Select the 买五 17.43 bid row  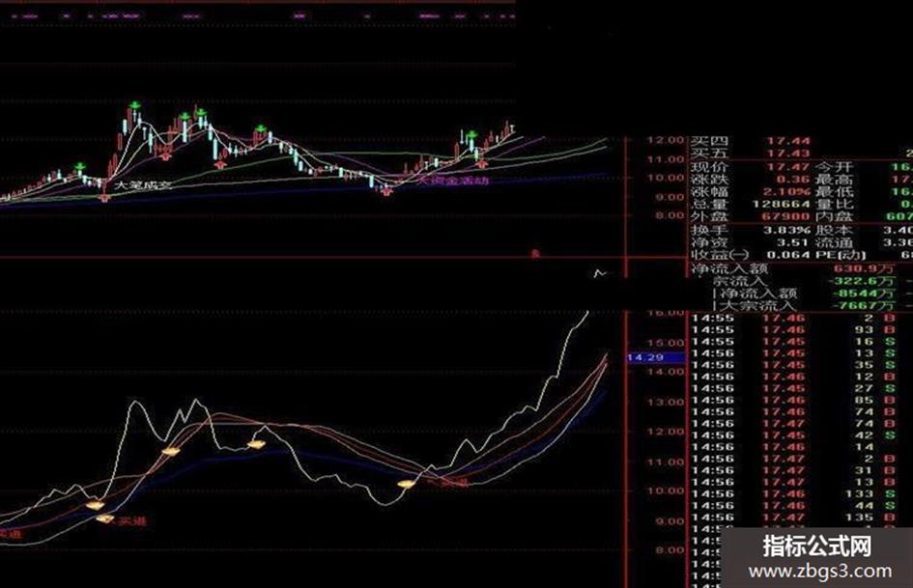[x=801, y=154]
